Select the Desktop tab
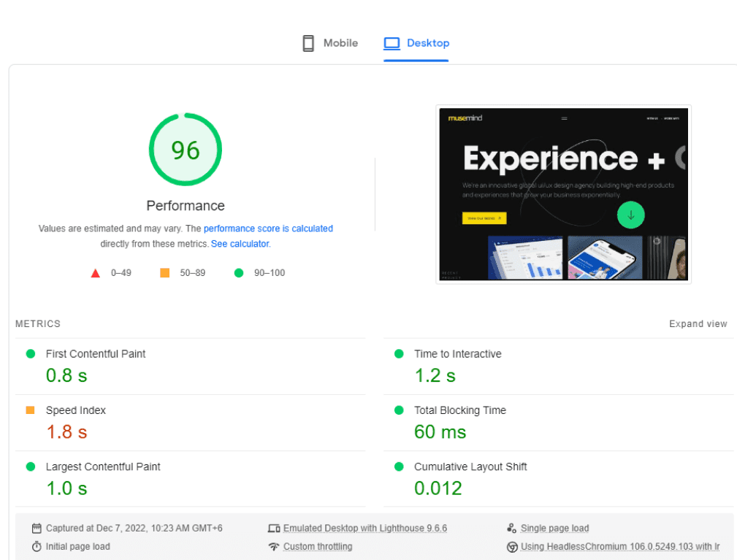Image resolution: width=737 pixels, height=560 pixels. [416, 43]
